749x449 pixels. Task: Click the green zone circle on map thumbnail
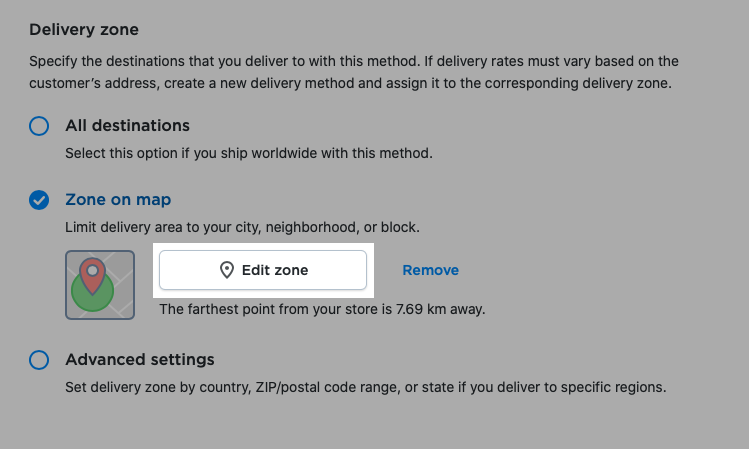[92, 290]
